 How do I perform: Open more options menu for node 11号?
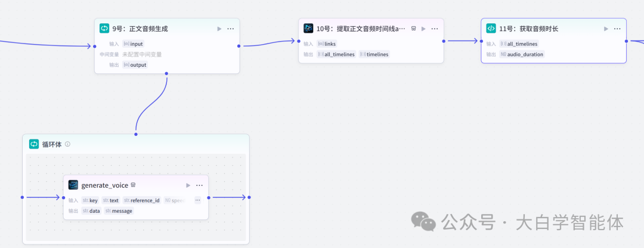click(x=617, y=29)
